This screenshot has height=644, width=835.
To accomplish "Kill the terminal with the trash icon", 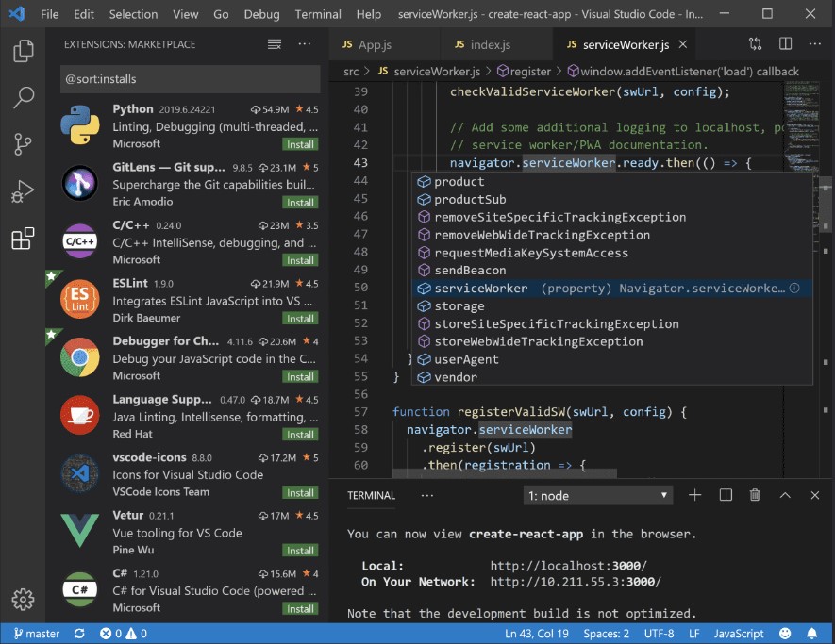I will click(x=754, y=494).
